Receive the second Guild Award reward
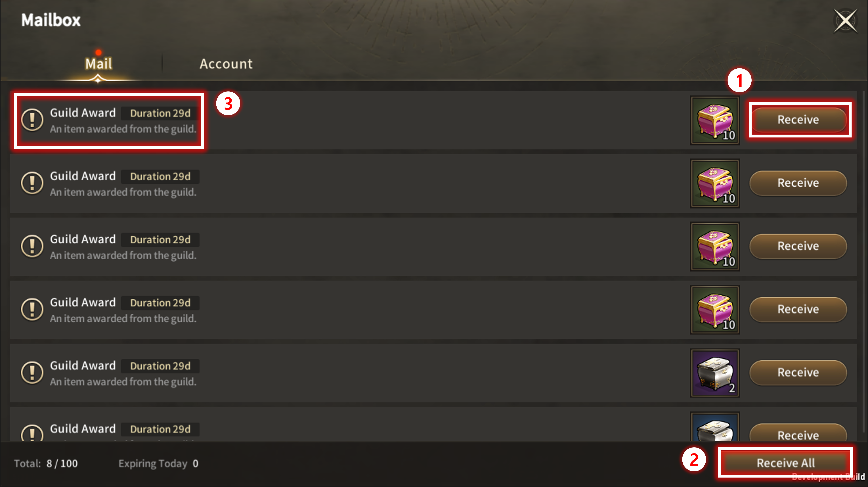The height and width of the screenshot is (487, 868). click(x=798, y=183)
